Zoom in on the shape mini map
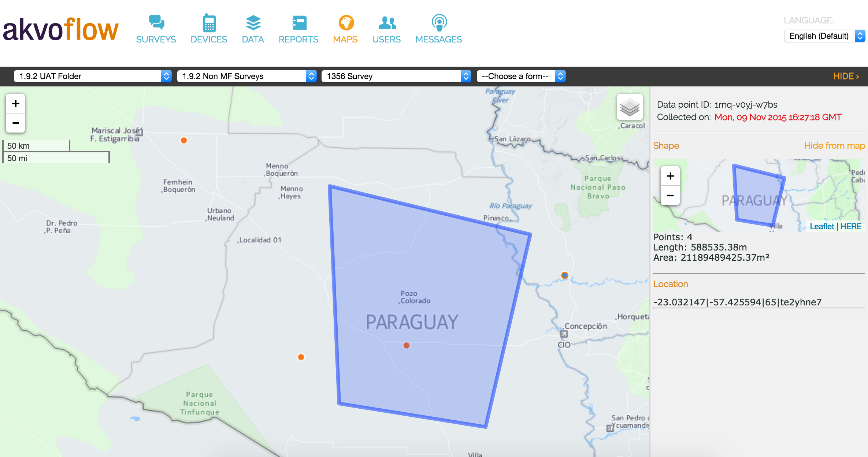The image size is (868, 457). click(x=670, y=176)
